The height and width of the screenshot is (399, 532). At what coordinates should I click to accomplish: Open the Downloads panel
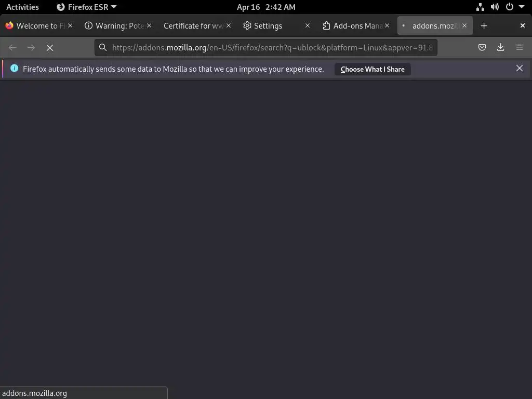[500, 47]
